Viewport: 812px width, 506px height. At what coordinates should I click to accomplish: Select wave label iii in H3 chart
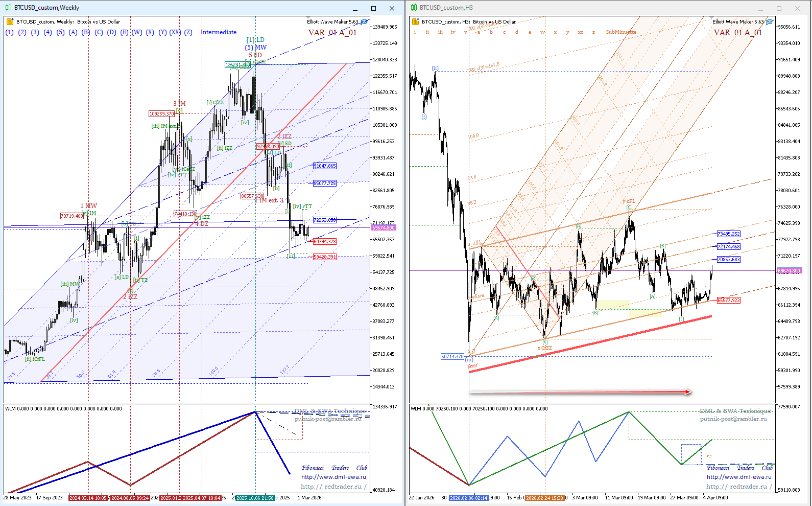(x=440, y=32)
